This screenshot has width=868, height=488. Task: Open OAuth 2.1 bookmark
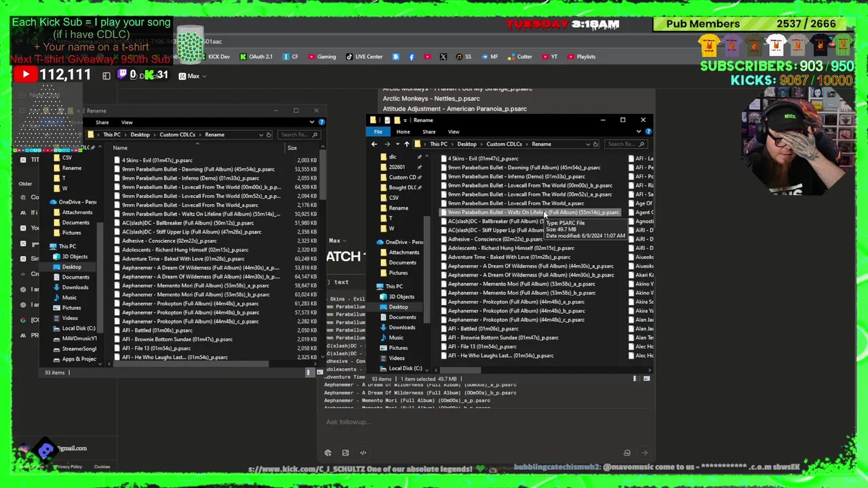tap(256, 57)
